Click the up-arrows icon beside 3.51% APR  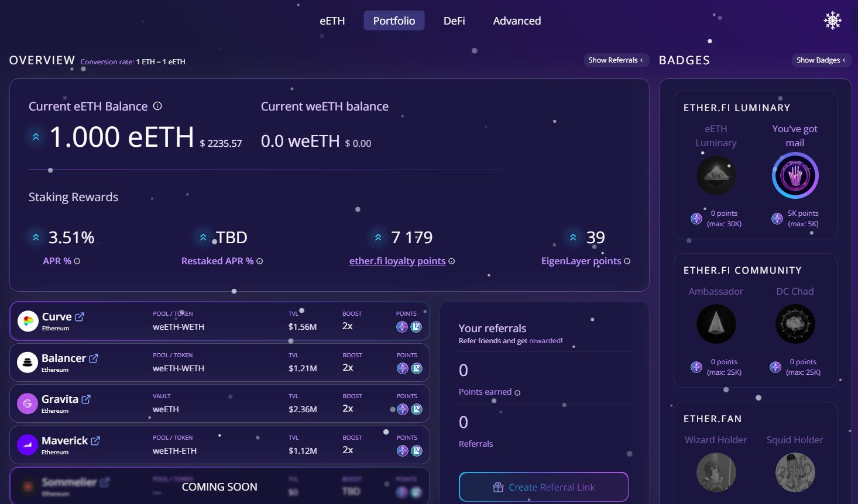(36, 237)
